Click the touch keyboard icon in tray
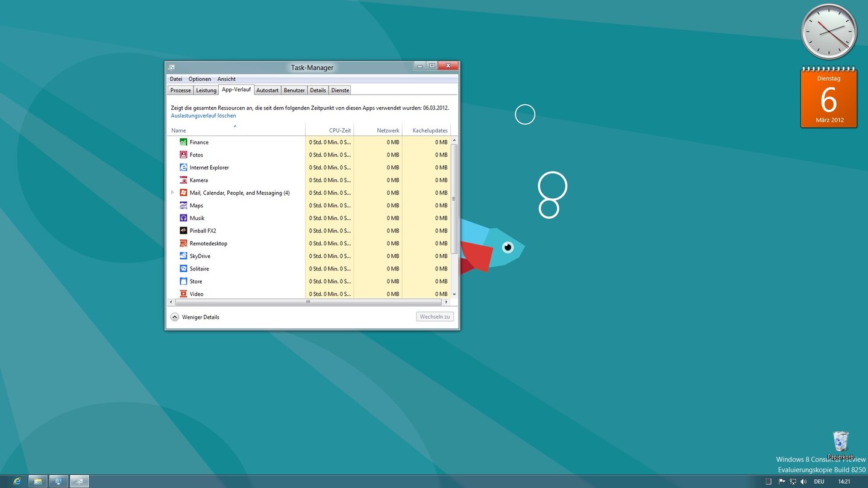 (x=769, y=481)
